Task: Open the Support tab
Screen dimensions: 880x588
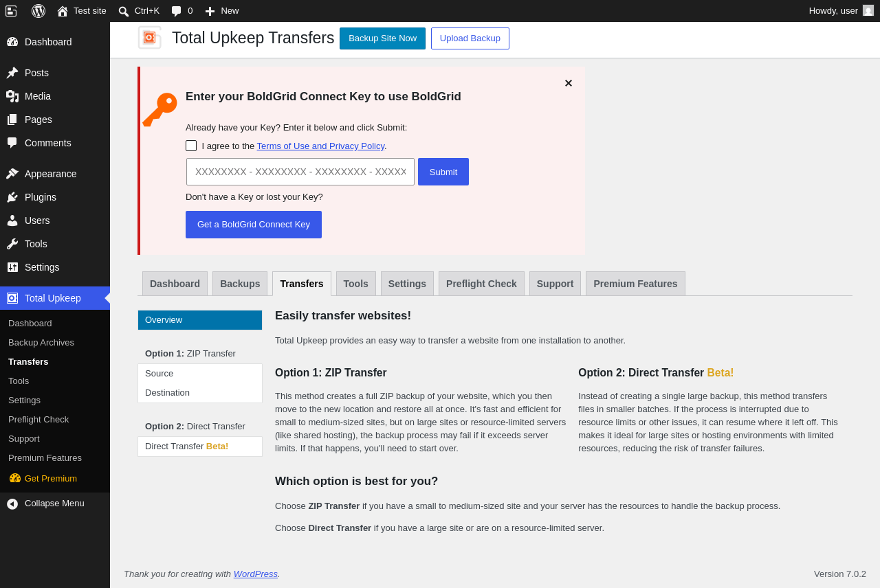Action: click(555, 284)
